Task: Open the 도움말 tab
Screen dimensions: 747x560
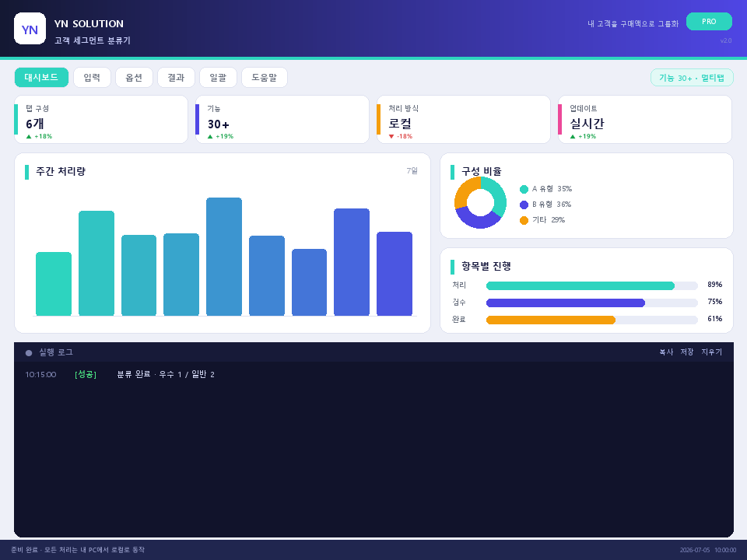Action: [x=265, y=78]
